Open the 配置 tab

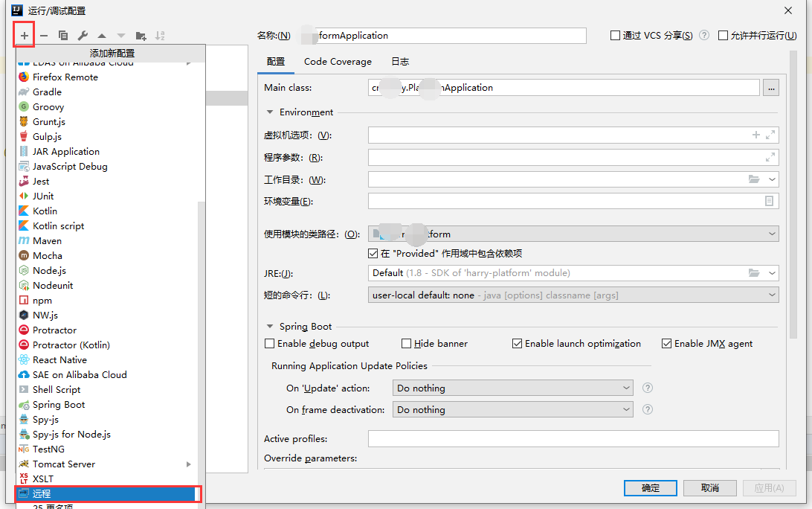[x=275, y=62]
